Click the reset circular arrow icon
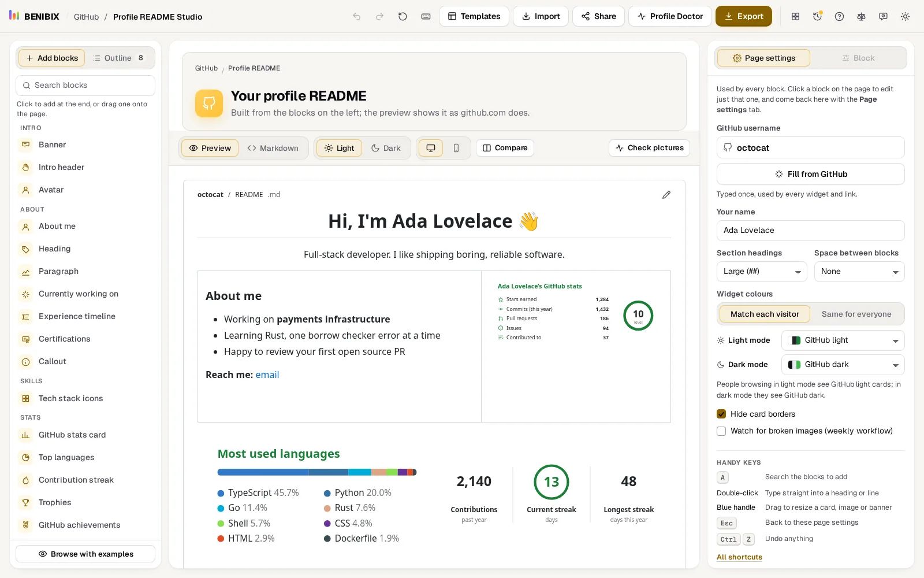The height and width of the screenshot is (578, 924). (403, 17)
